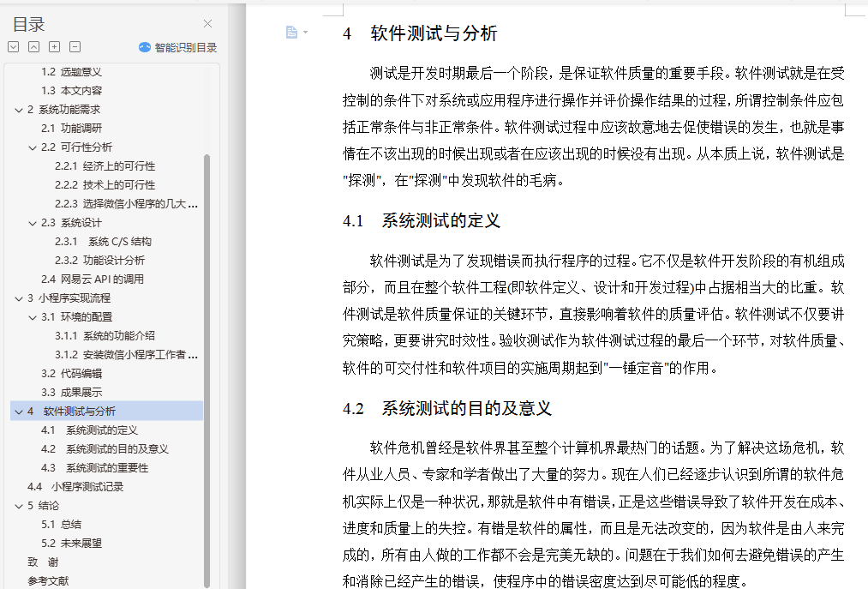Jump to outline entry 1.3 本文内容
The image size is (868, 589).
[x=71, y=91]
